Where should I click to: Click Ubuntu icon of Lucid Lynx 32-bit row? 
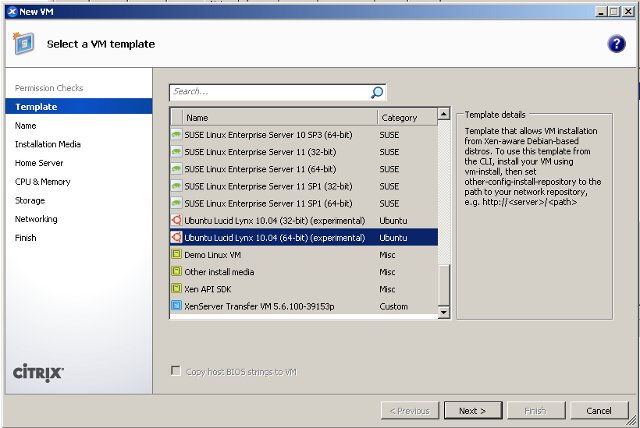(176, 220)
